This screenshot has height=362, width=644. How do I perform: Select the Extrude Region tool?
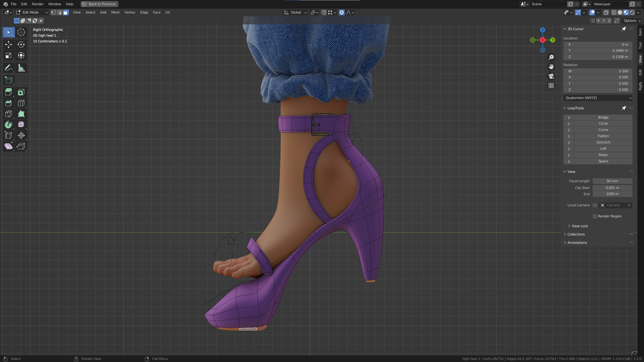(9, 92)
